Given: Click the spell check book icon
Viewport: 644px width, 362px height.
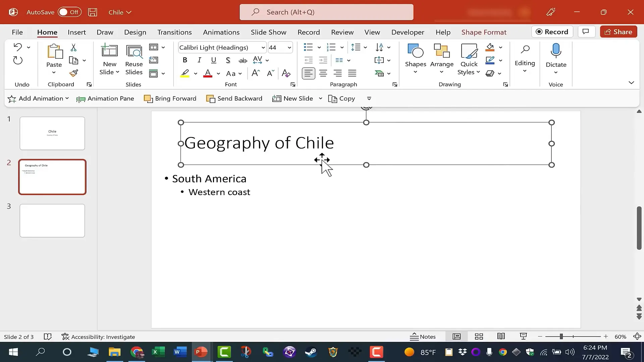Looking at the screenshot, I should pyautogui.click(x=48, y=337).
